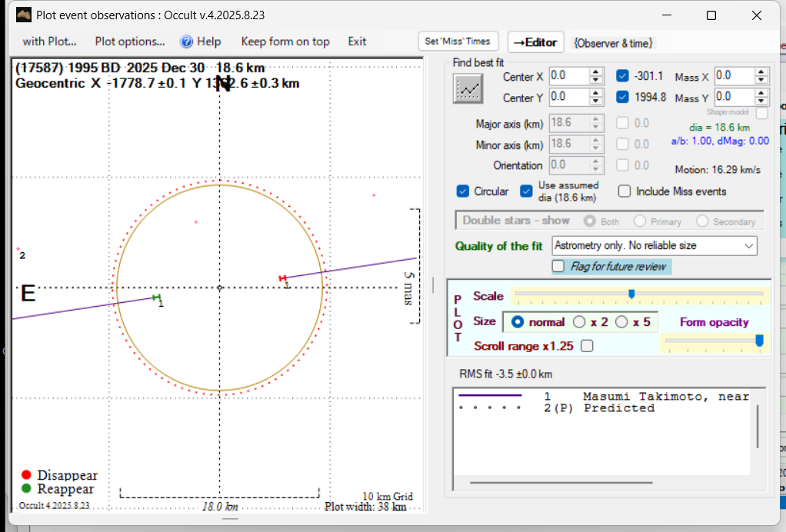Enable Include Miss events checkbox
Image resolution: width=786 pixels, height=532 pixels.
coord(624,191)
